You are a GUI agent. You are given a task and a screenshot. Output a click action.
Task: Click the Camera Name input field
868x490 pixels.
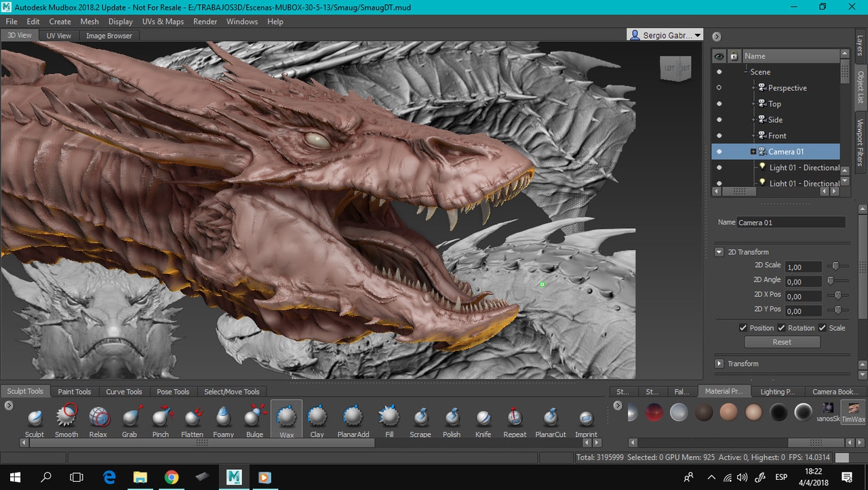[791, 222]
